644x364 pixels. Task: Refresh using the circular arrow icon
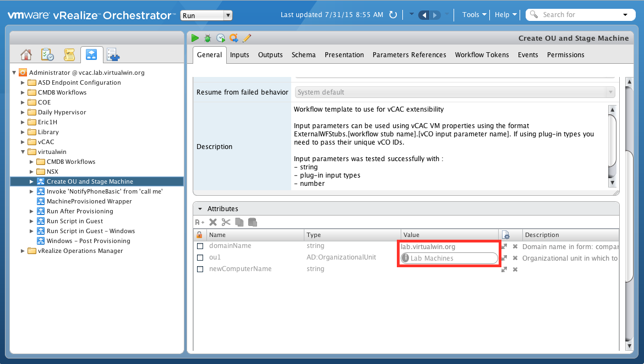[393, 15]
